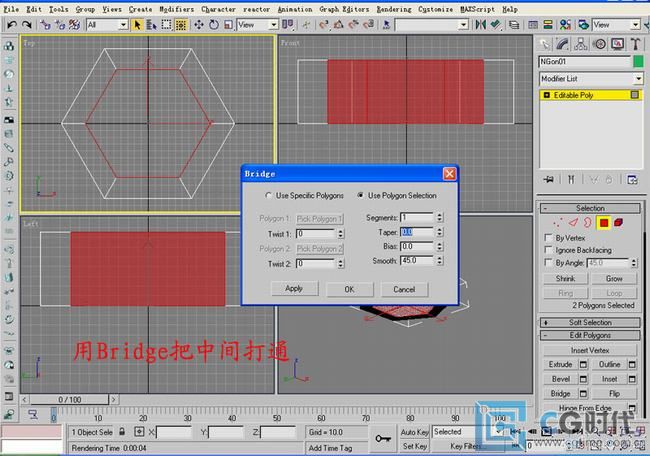650x456 pixels.
Task: Open the Hierarchy command panel tab
Action: (581, 44)
